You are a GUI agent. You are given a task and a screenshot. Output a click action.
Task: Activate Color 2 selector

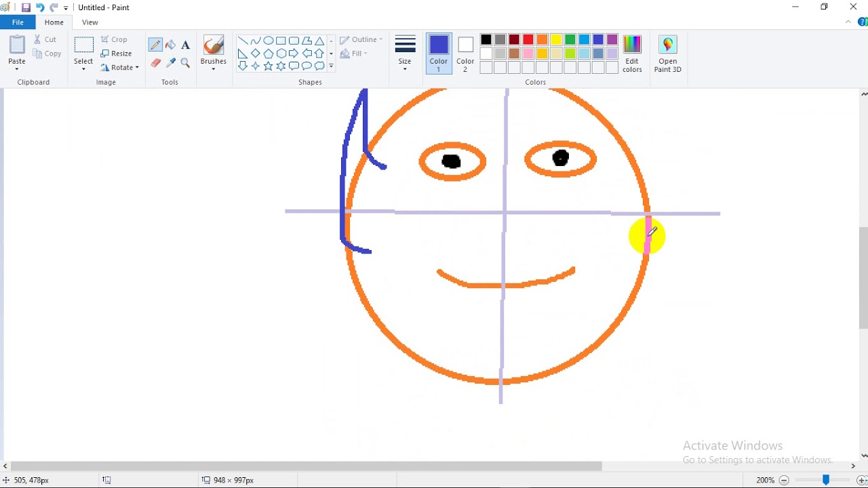pyautogui.click(x=465, y=53)
